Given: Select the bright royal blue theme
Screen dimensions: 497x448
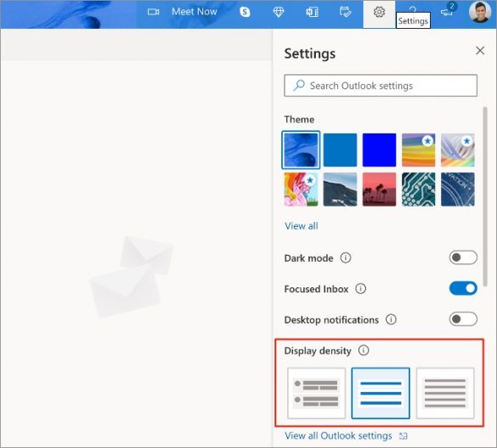Looking at the screenshot, I should 379,150.
